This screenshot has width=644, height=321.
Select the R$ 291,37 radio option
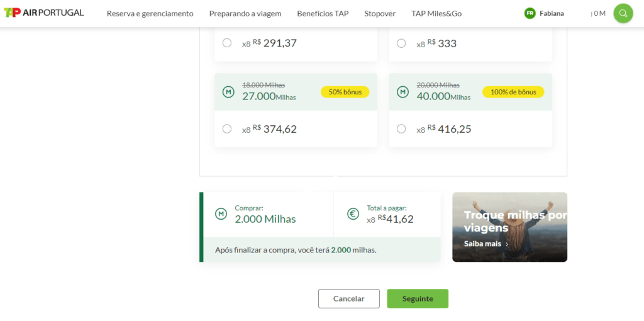point(227,43)
